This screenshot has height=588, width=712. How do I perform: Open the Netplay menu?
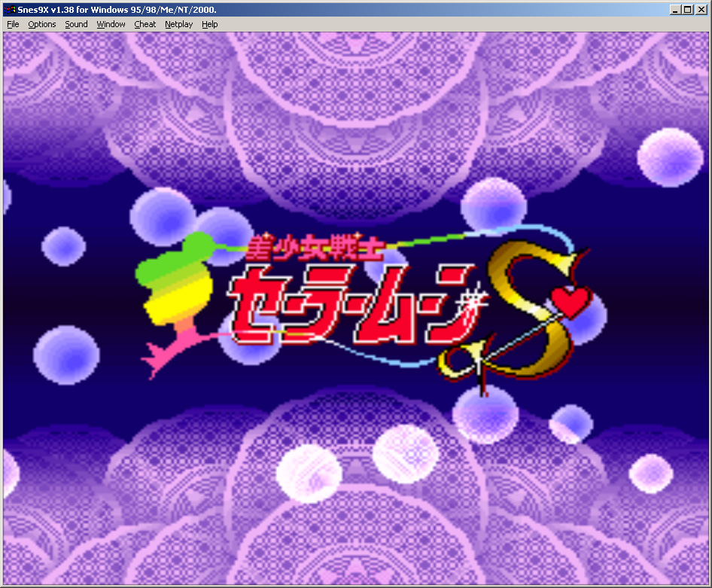(178, 25)
